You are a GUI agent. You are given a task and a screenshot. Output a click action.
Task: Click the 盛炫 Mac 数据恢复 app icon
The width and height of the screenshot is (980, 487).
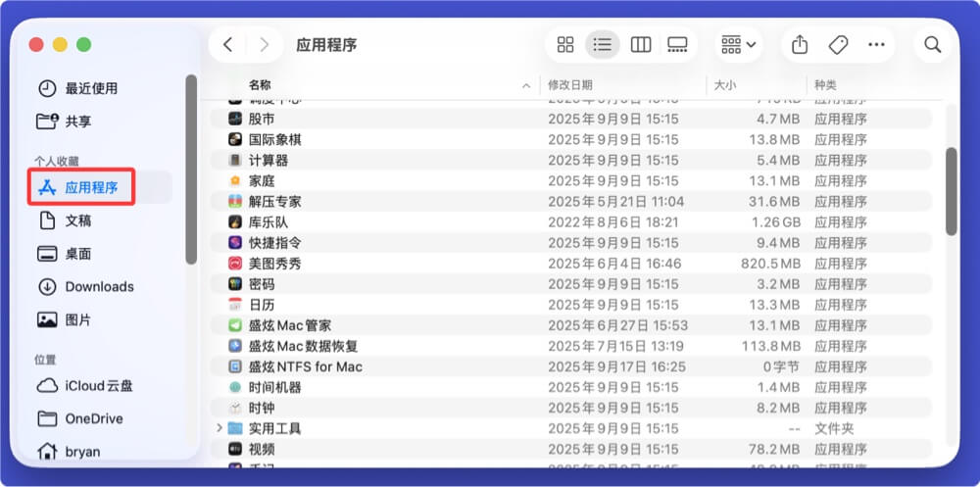tap(235, 346)
